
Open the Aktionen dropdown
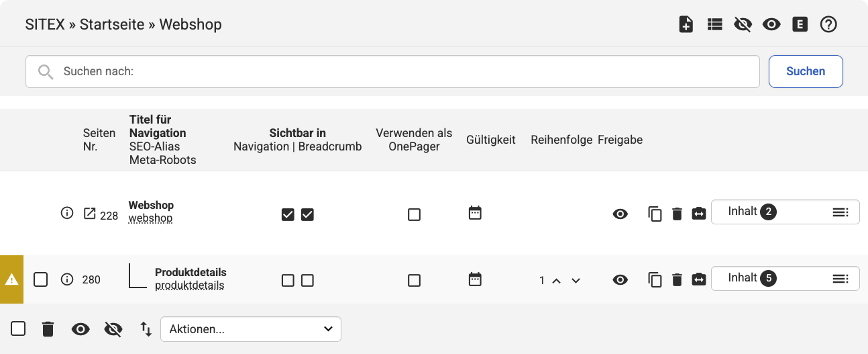(x=251, y=329)
